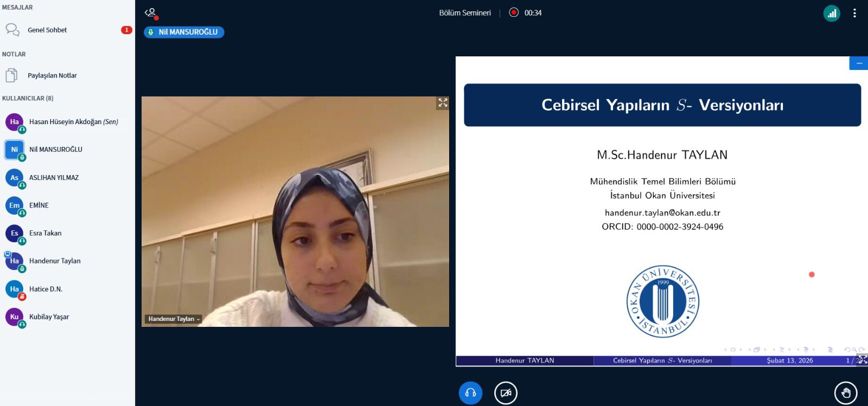This screenshot has width=868, height=406.
Task: Open Genel Sohbet public chat
Action: pyautogui.click(x=47, y=30)
